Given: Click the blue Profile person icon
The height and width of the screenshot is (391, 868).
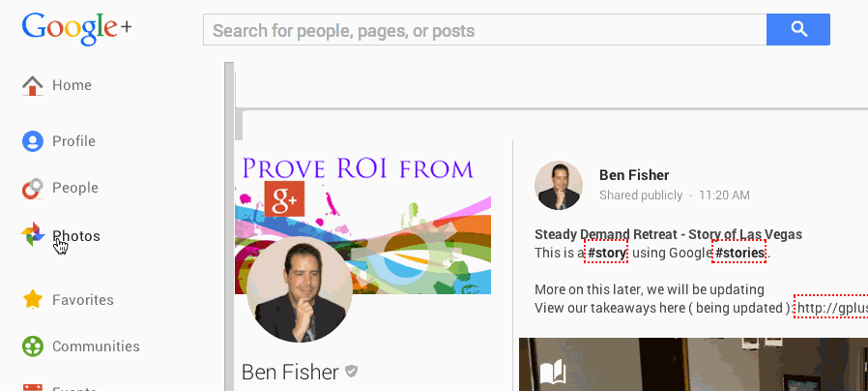Looking at the screenshot, I should pos(33,141).
